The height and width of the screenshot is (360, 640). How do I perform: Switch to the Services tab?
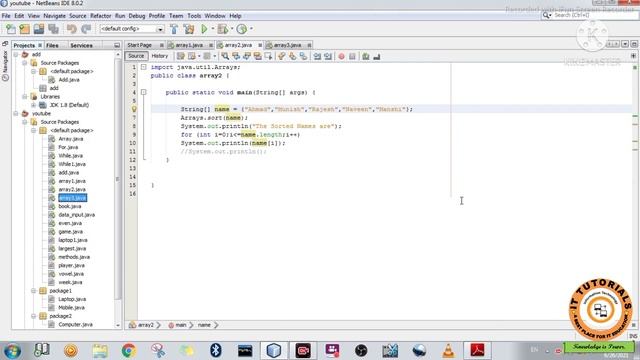[81, 45]
